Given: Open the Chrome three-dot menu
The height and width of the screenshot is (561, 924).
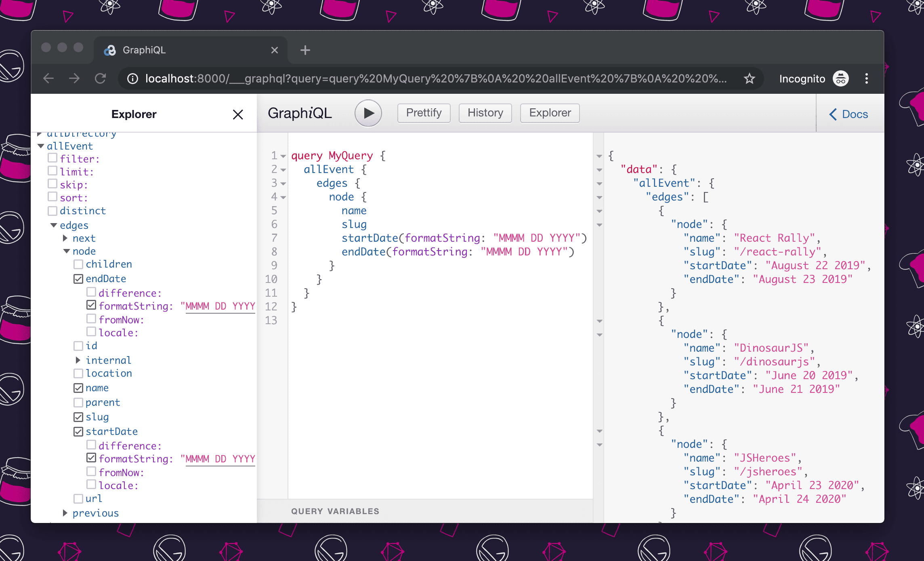Looking at the screenshot, I should (866, 78).
